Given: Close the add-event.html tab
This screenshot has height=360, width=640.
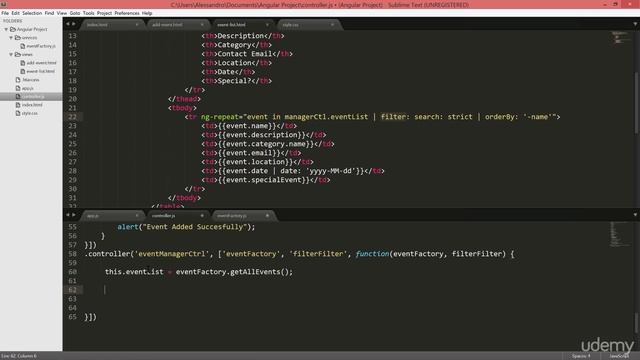Looking at the screenshot, I should [202, 25].
